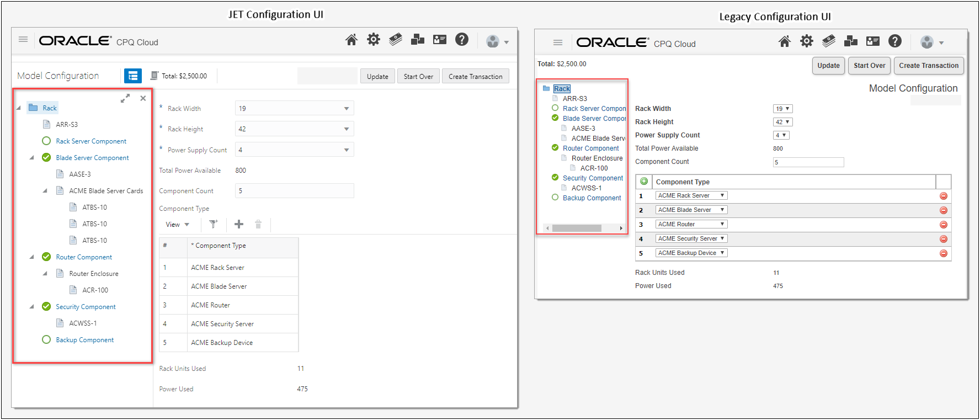Image resolution: width=980 pixels, height=420 pixels.
Task: Add row with green plus icon in Legacy table
Action: tap(644, 181)
